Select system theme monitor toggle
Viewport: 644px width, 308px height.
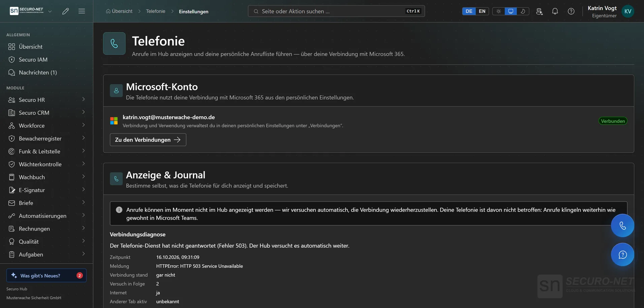point(511,11)
